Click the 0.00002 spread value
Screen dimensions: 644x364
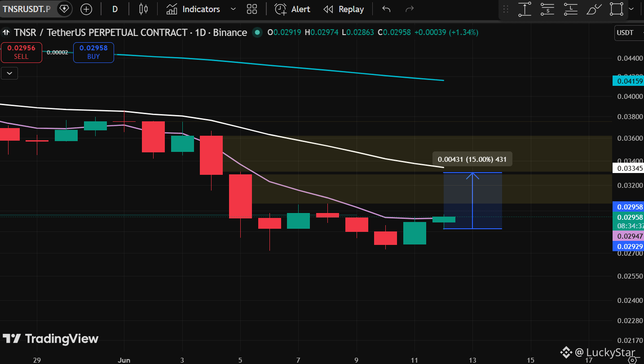point(57,53)
